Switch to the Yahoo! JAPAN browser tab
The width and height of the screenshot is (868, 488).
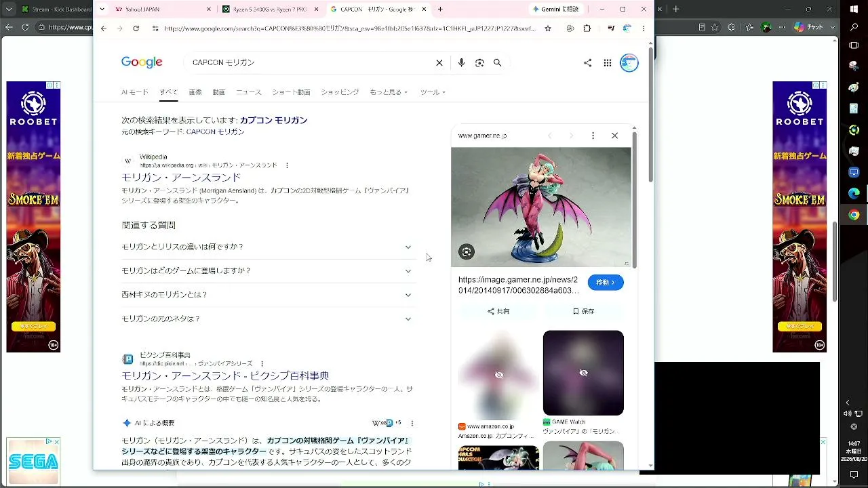coord(161,9)
